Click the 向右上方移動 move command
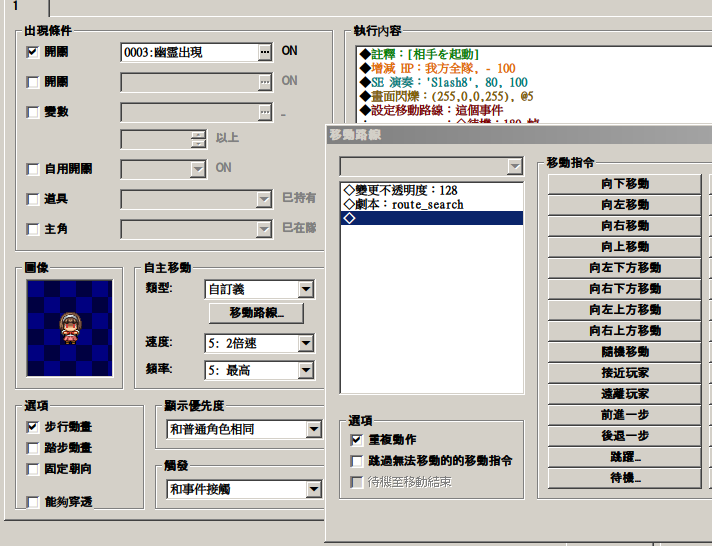712x546 pixels. tap(625, 331)
